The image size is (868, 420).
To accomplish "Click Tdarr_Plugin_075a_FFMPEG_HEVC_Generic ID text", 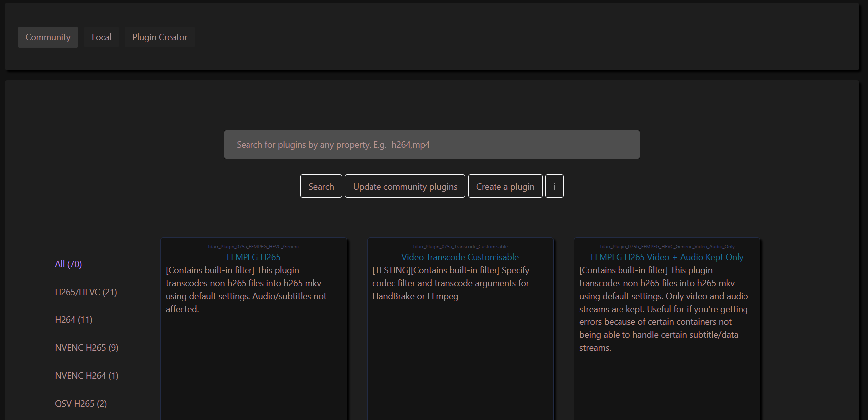I will pyautogui.click(x=253, y=247).
